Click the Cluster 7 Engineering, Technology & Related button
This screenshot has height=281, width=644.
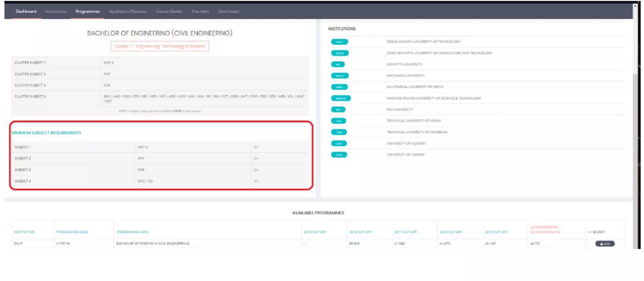pos(159,46)
